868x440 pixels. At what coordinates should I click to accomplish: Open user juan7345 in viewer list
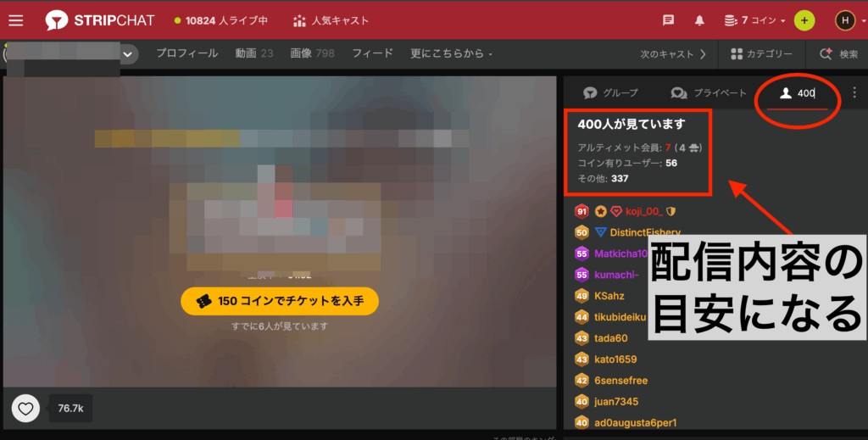pyautogui.click(x=615, y=401)
